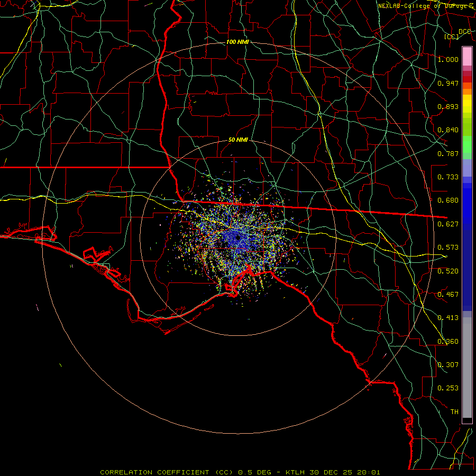Select the 0.733 scale value

[448, 177]
